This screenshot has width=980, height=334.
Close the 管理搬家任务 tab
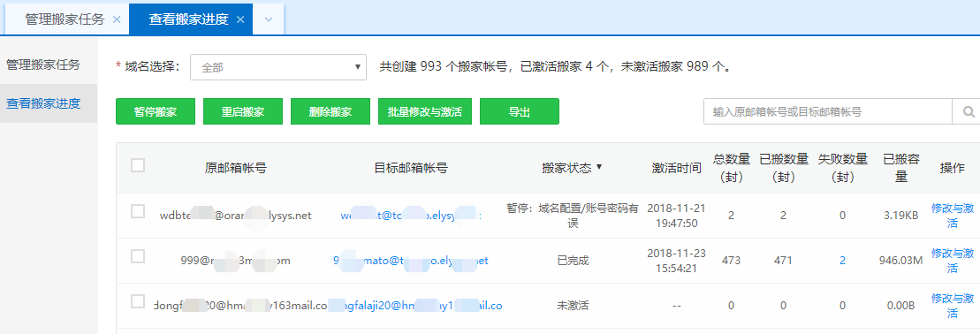click(117, 19)
